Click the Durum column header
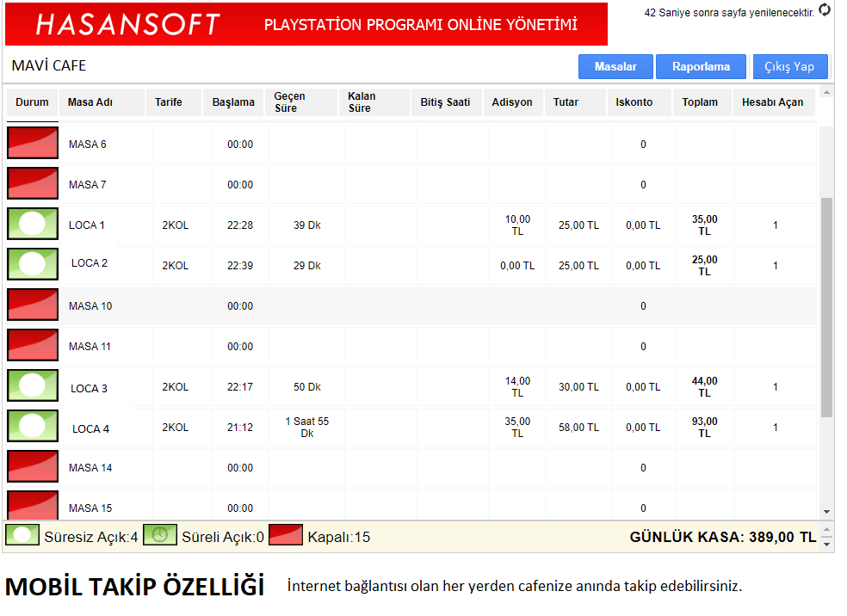847x616 pixels. click(32, 102)
